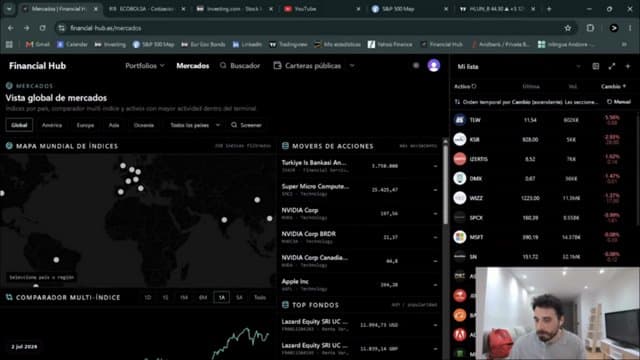Open the Gmail bookmark
The image size is (640, 360).
(38, 44)
